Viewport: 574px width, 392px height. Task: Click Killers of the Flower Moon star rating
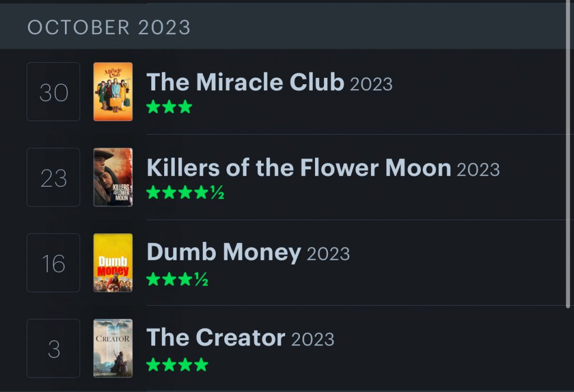pyautogui.click(x=185, y=192)
